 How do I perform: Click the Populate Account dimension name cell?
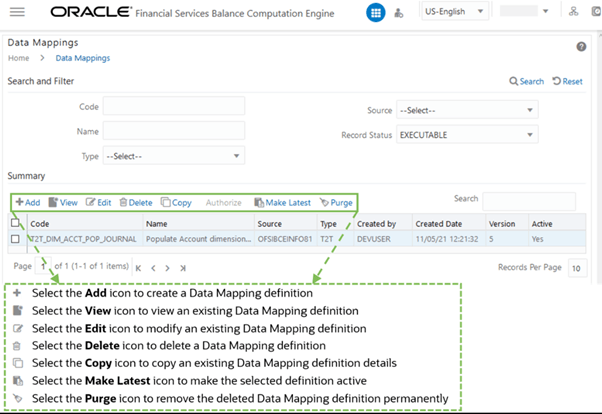[x=198, y=239]
